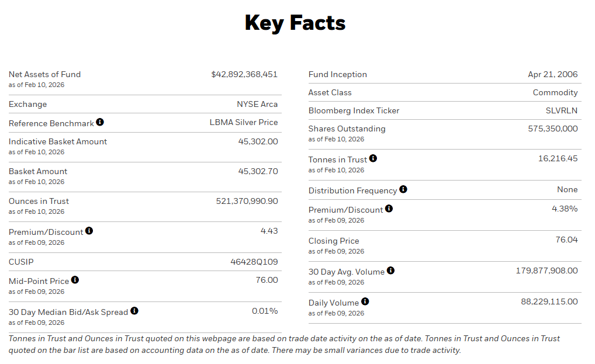
Task: Select the Bloomberg ticker SLVRLN
Action: pos(562,110)
